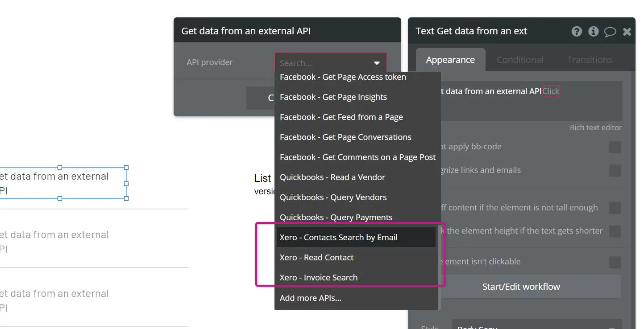Close the Text property editor panel
The image size is (644, 329).
(627, 31)
